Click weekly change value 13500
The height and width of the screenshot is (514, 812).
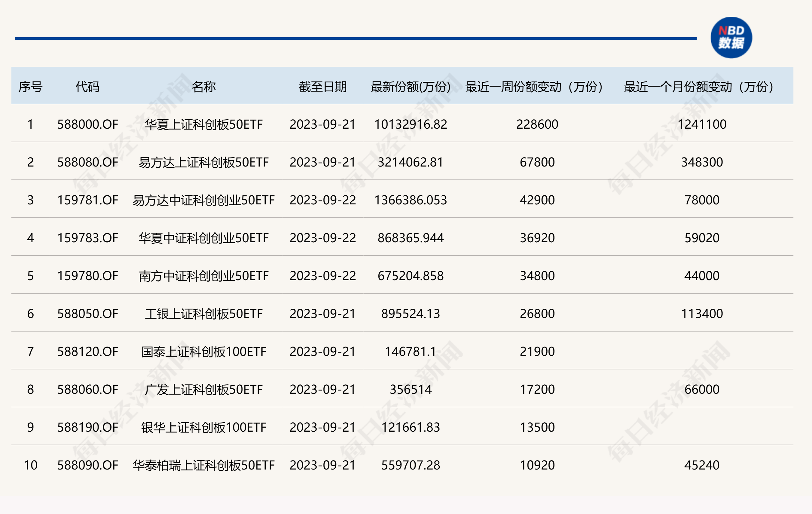[537, 427]
